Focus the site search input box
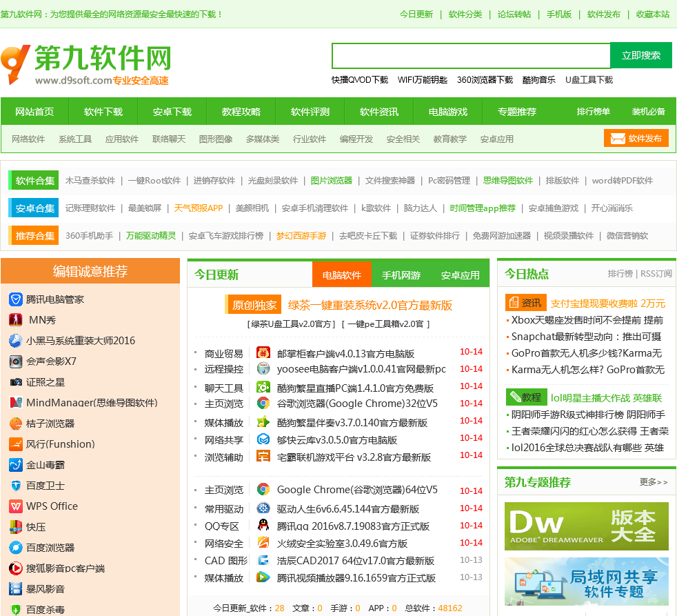This screenshot has height=616, width=677. (471, 55)
